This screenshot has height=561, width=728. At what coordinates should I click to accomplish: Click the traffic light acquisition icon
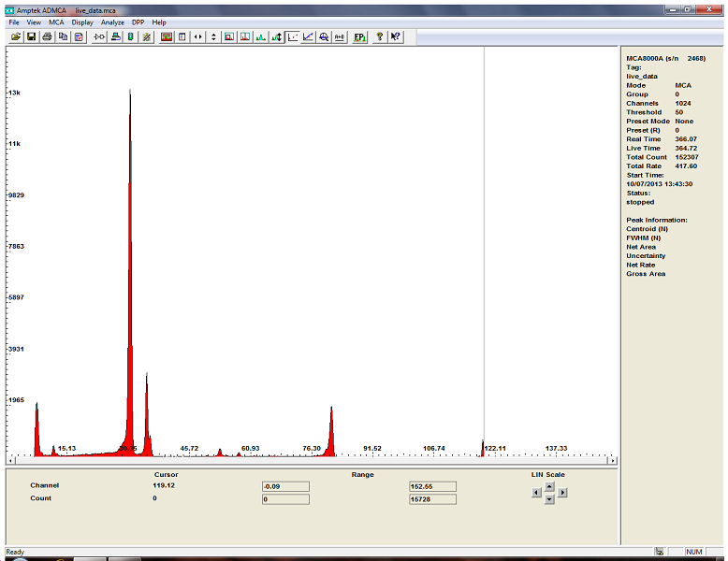pos(131,36)
